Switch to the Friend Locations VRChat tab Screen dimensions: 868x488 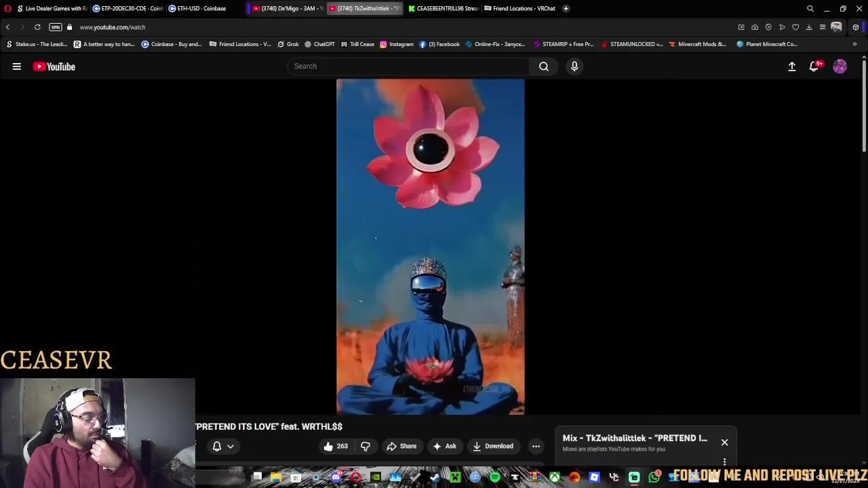pos(519,9)
